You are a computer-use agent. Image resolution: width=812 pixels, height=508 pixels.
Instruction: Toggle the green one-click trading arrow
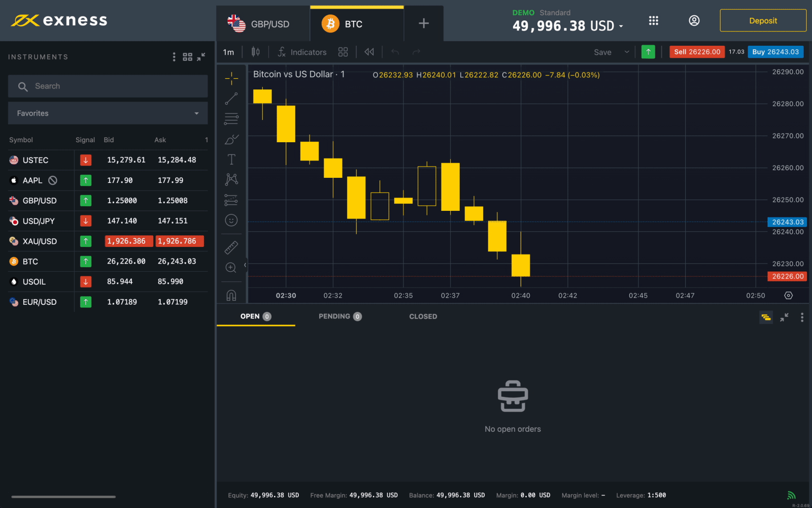[x=648, y=52]
